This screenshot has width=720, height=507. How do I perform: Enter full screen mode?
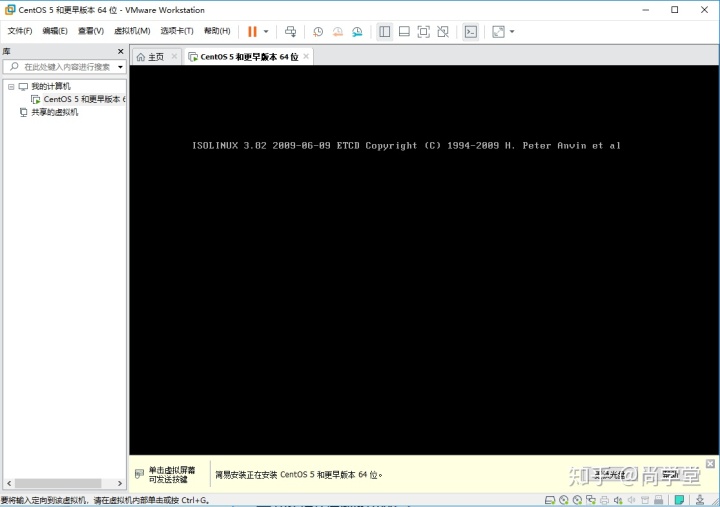coord(423,32)
